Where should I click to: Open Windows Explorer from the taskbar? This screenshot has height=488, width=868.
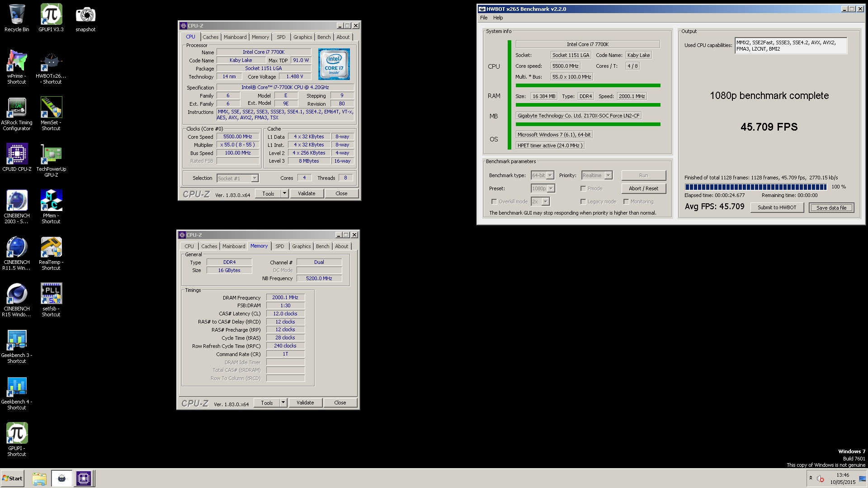[x=39, y=479]
